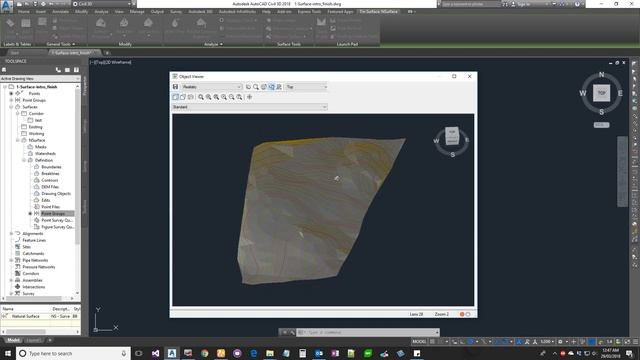Click MODEL button in the status bar
This screenshot has height=360, width=640.
[x=419, y=342]
